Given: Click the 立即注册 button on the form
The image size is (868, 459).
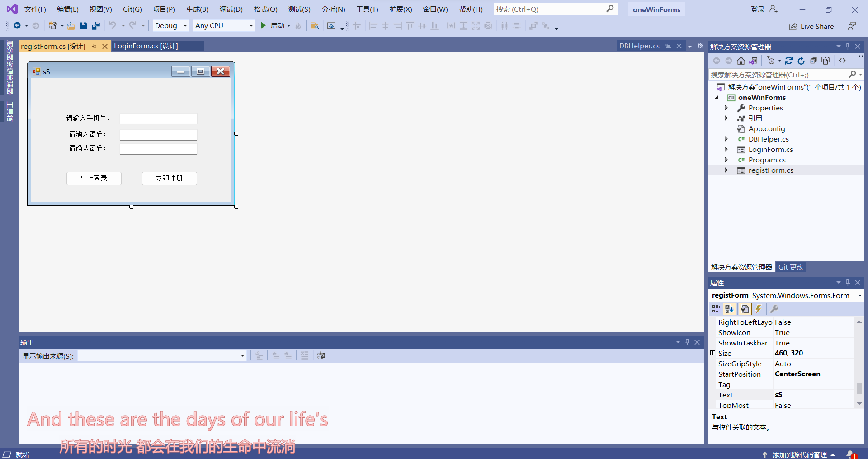Looking at the screenshot, I should (x=170, y=179).
